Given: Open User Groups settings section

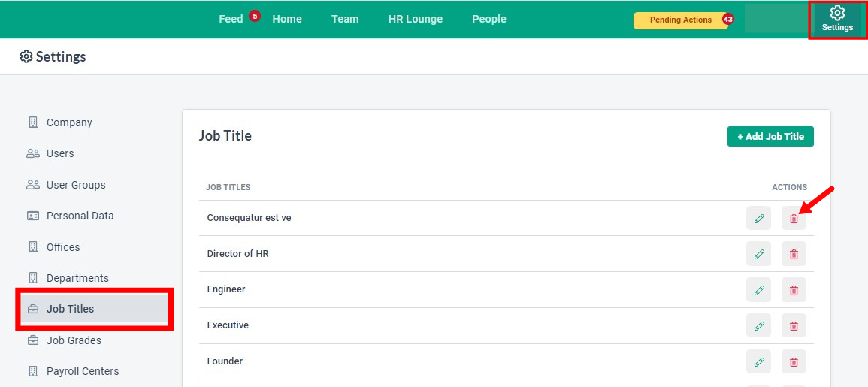Looking at the screenshot, I should [x=66, y=185].
